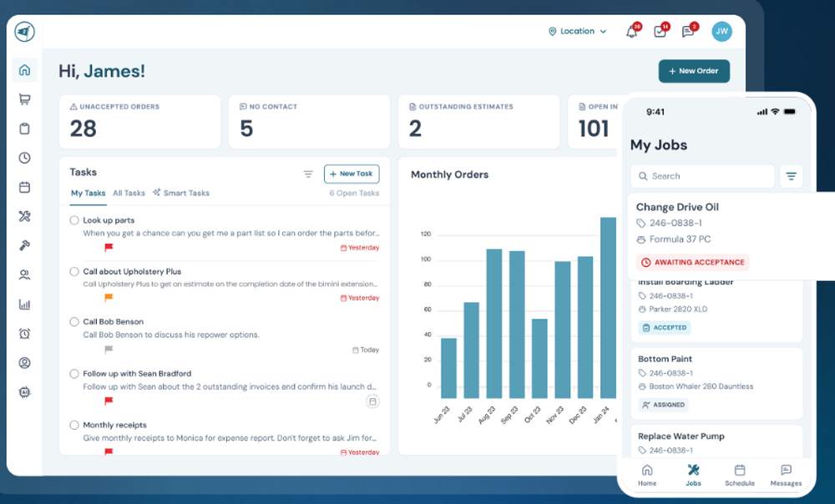Viewport: 835px width, 504px height.
Task: Open Messages tab in mobile nav
Action: (786, 475)
